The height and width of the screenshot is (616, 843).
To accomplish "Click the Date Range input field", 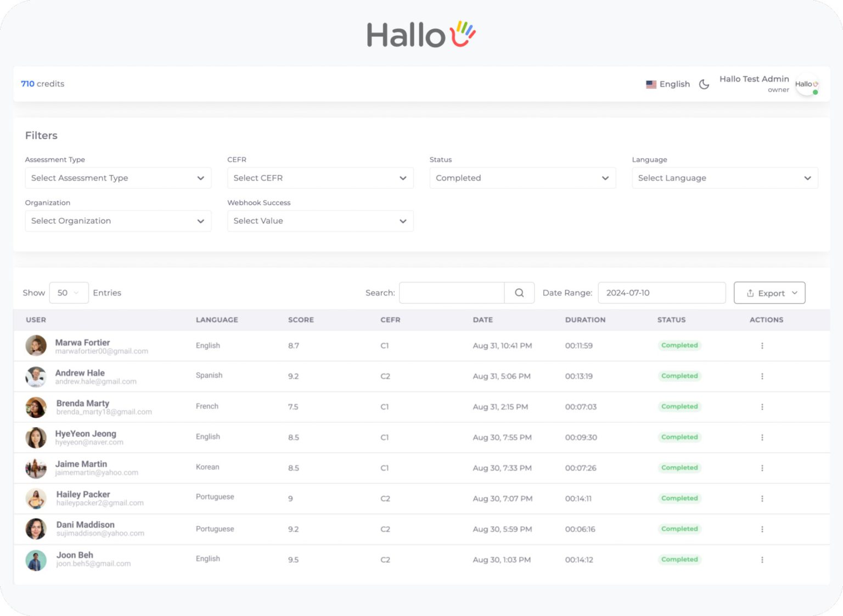I will click(661, 293).
